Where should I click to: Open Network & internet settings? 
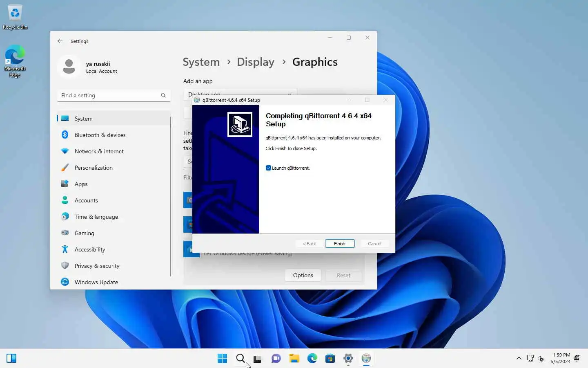coord(114,151)
